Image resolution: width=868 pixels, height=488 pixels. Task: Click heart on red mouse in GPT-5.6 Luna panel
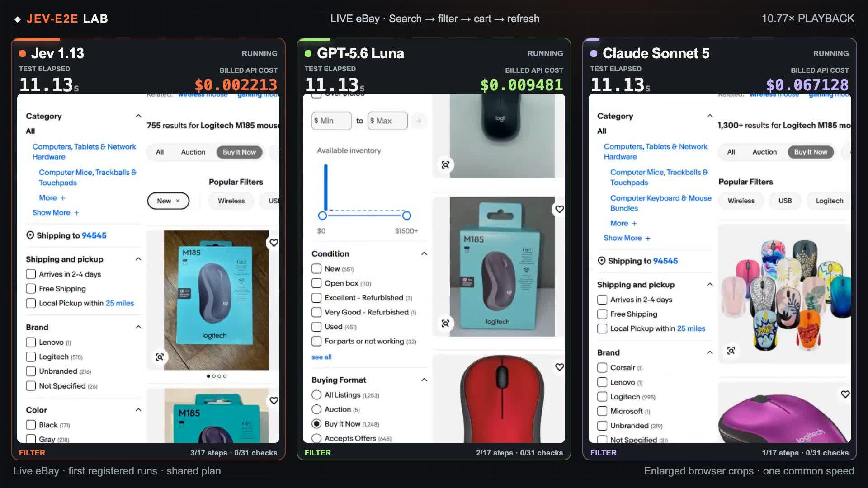[x=560, y=367]
